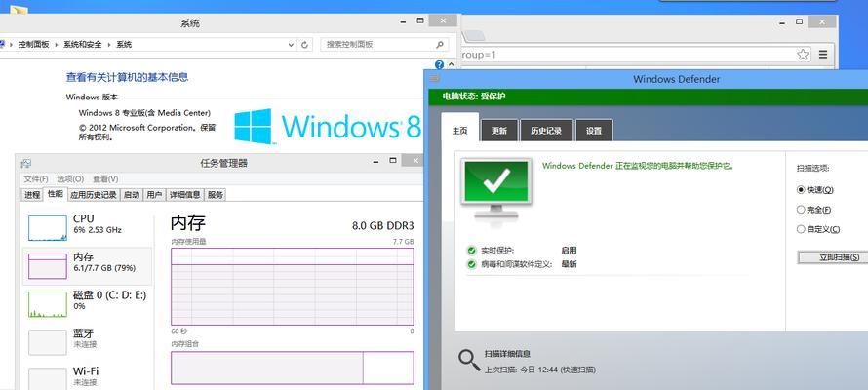Viewport: 868px width, 390px height.
Task: Switch to the 应用历史记录 tab
Action: pyautogui.click(x=94, y=195)
